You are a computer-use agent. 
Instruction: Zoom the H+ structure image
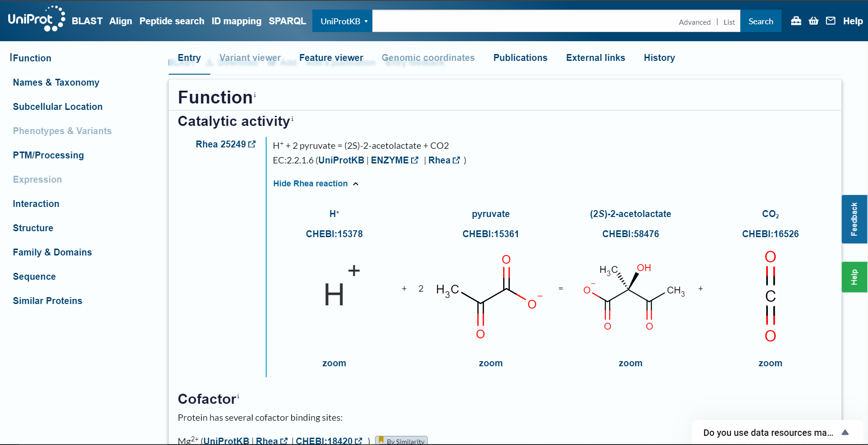point(334,363)
